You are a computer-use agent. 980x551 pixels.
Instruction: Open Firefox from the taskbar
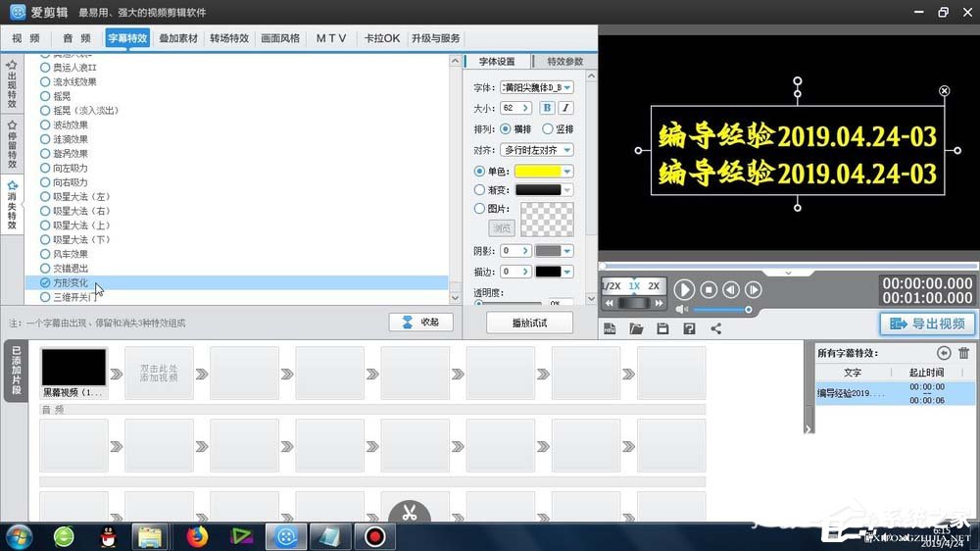pyautogui.click(x=197, y=537)
